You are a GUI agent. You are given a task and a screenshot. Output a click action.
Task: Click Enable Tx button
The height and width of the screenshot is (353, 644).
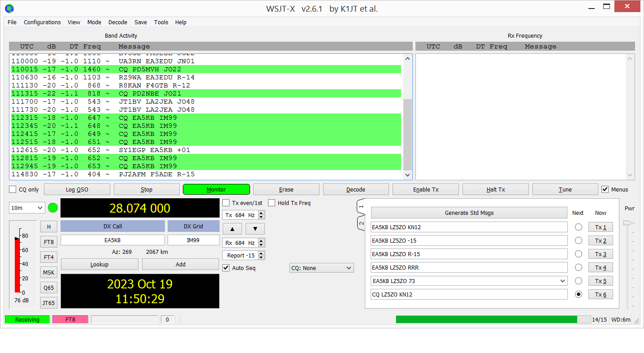coord(426,190)
